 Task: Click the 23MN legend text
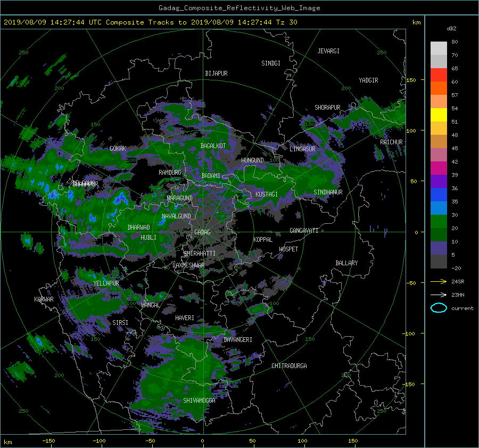[x=458, y=295]
